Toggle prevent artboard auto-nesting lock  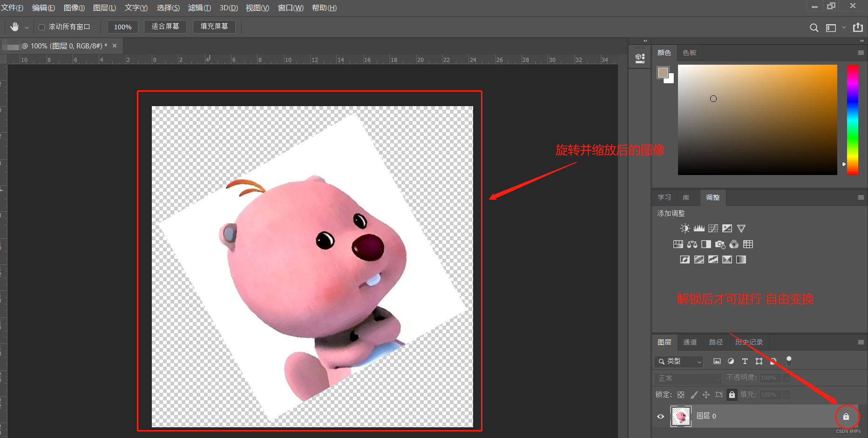(719, 395)
